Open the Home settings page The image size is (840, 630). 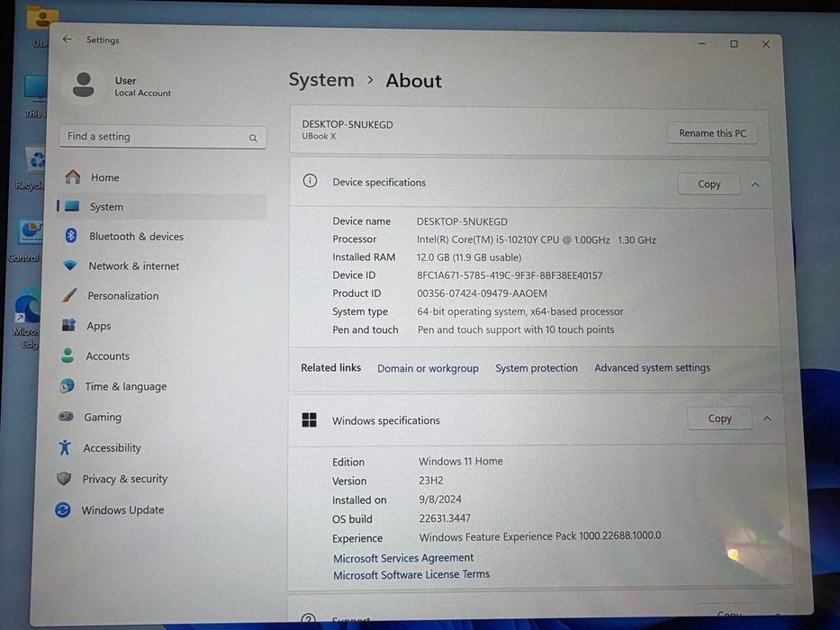[161, 176]
